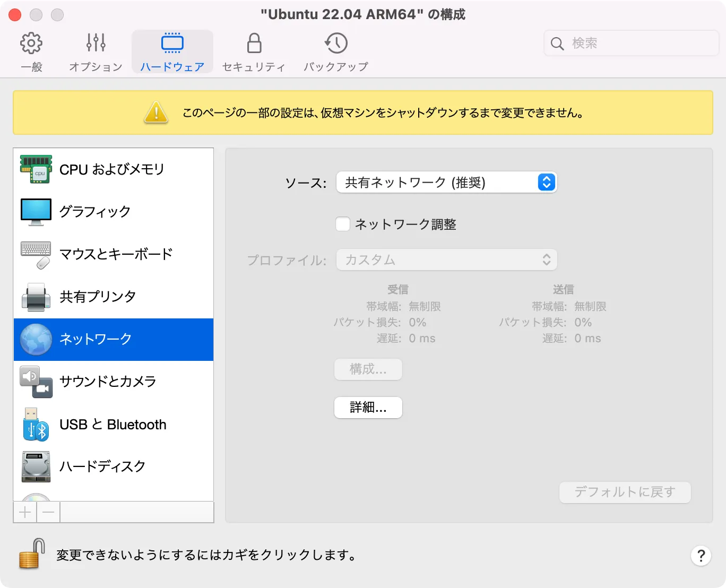Select the サウンドとカメラ row
The image size is (726, 588).
tap(114, 382)
